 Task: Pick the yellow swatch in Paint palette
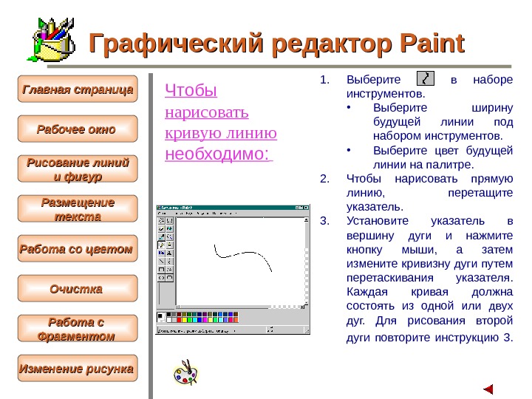184,320
